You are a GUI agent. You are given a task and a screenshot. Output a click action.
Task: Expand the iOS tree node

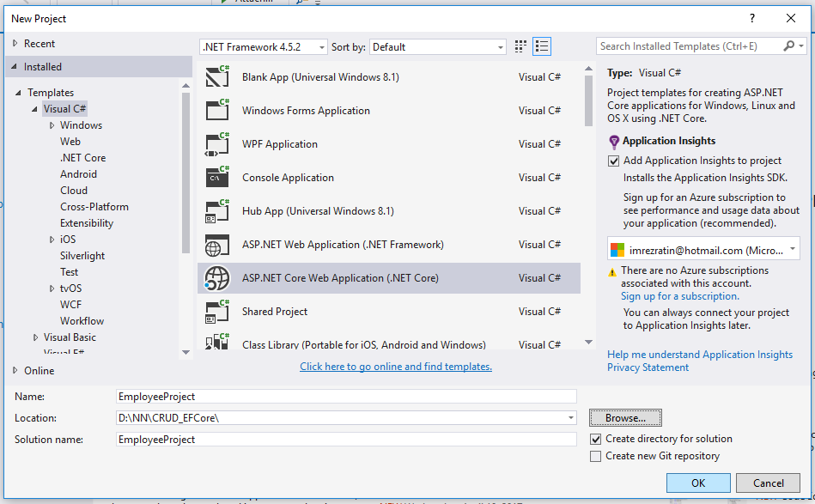(52, 240)
